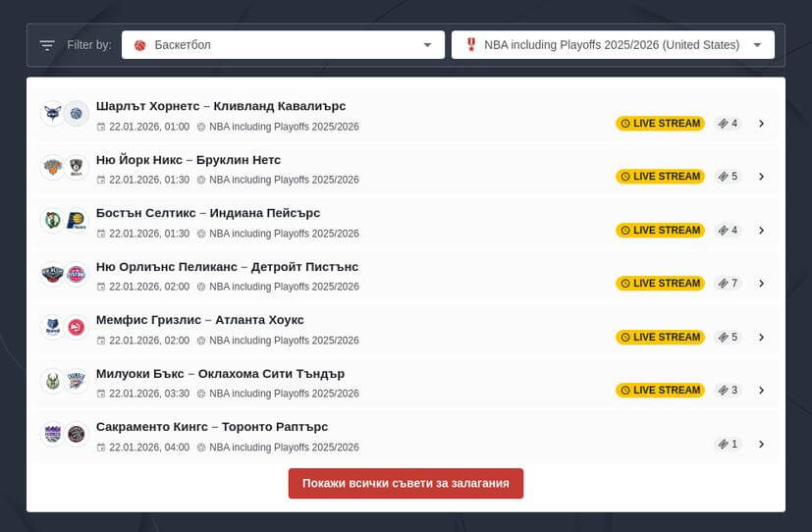This screenshot has width=812, height=532.
Task: Click the New York Knicks team logo
Action: click(52, 167)
